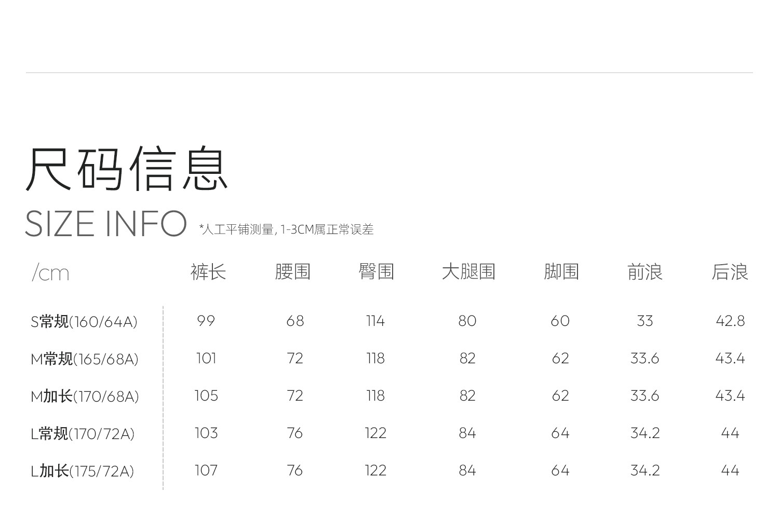Click the L加长(175/72A) row label
Screen dimensions: 779x532
point(82,471)
